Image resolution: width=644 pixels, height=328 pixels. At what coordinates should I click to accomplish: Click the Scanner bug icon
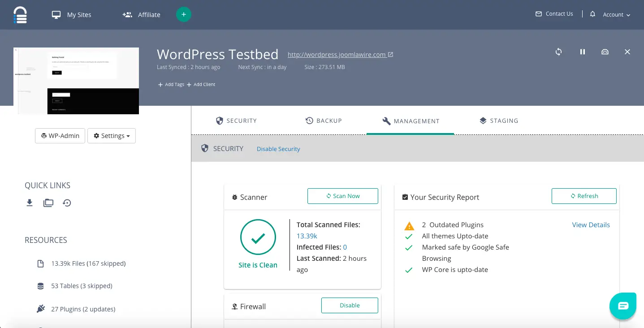click(234, 197)
